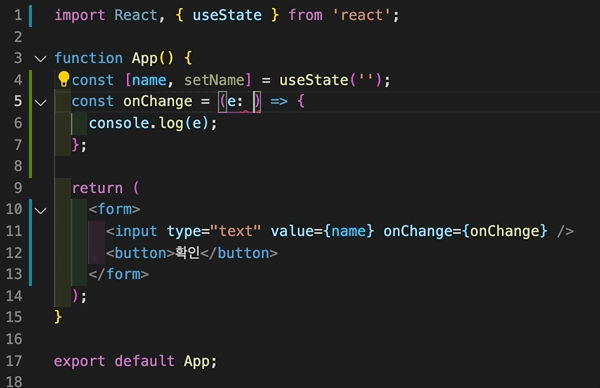
Task: Click the 'name' variable in destructuring
Action: pyautogui.click(x=149, y=80)
